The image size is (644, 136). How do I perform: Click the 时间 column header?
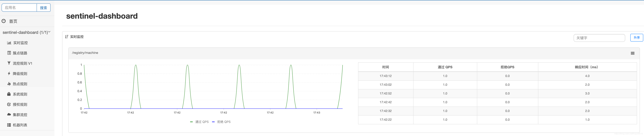pyautogui.click(x=386, y=67)
